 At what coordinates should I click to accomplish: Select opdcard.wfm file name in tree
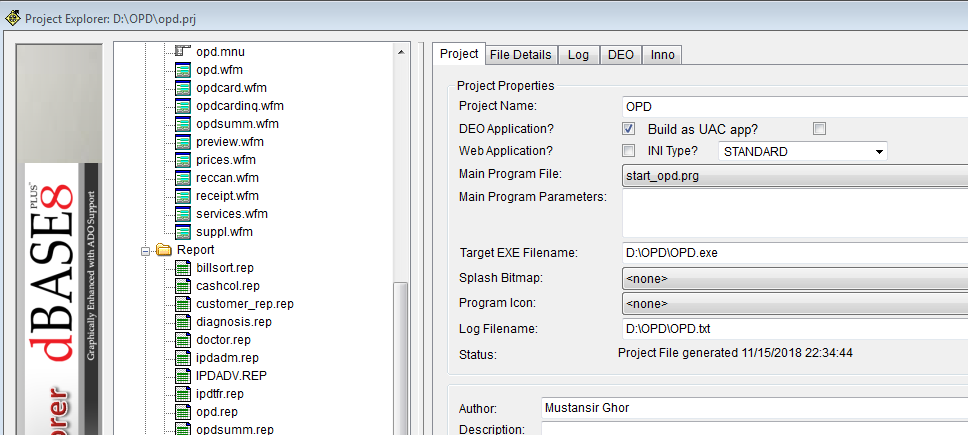[x=232, y=88]
